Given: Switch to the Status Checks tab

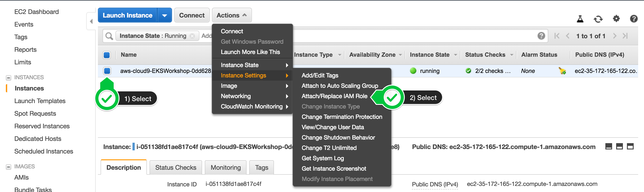Looking at the screenshot, I should pos(176,167).
